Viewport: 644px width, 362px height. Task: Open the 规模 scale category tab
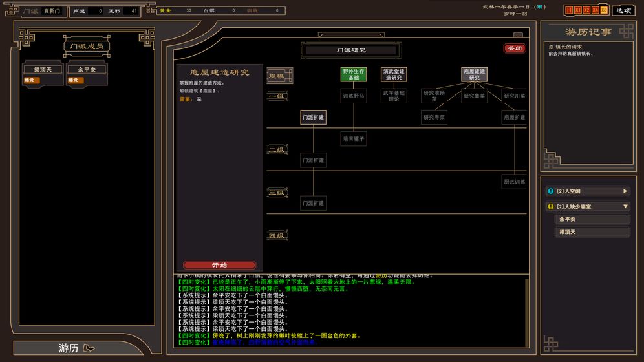pos(279,76)
